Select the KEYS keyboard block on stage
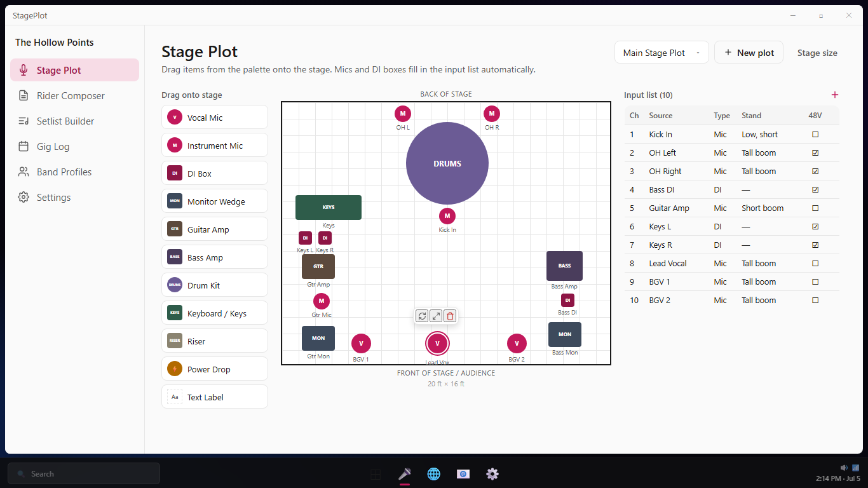 click(x=329, y=207)
